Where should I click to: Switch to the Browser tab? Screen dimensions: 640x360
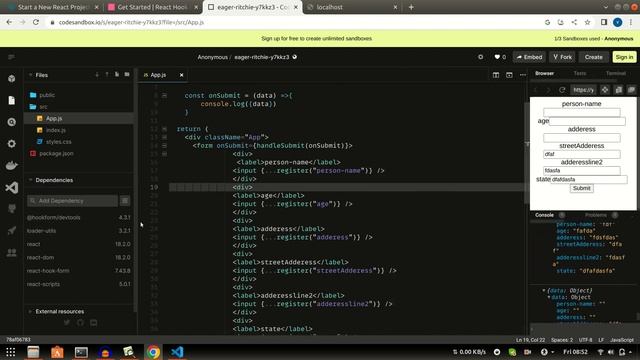544,73
